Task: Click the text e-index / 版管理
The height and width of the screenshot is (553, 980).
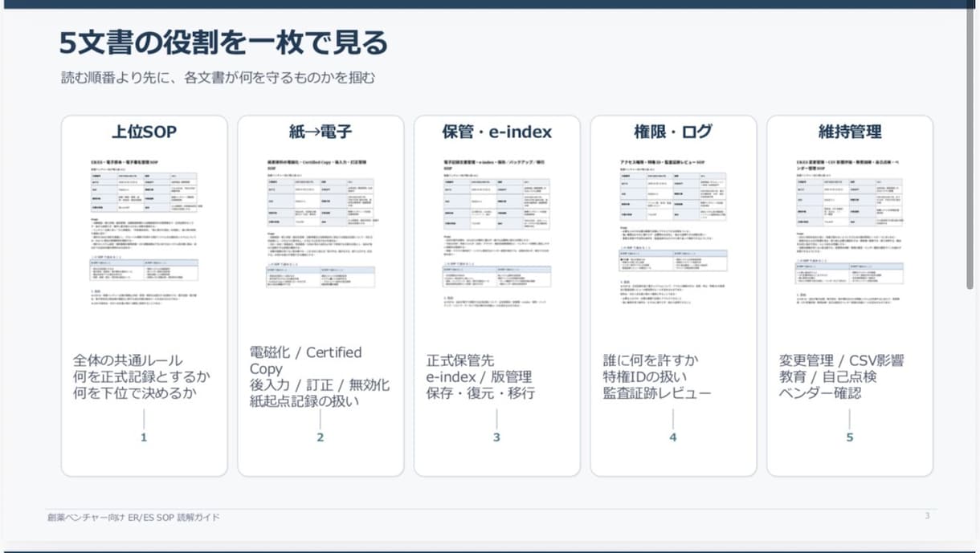Action: tap(479, 376)
